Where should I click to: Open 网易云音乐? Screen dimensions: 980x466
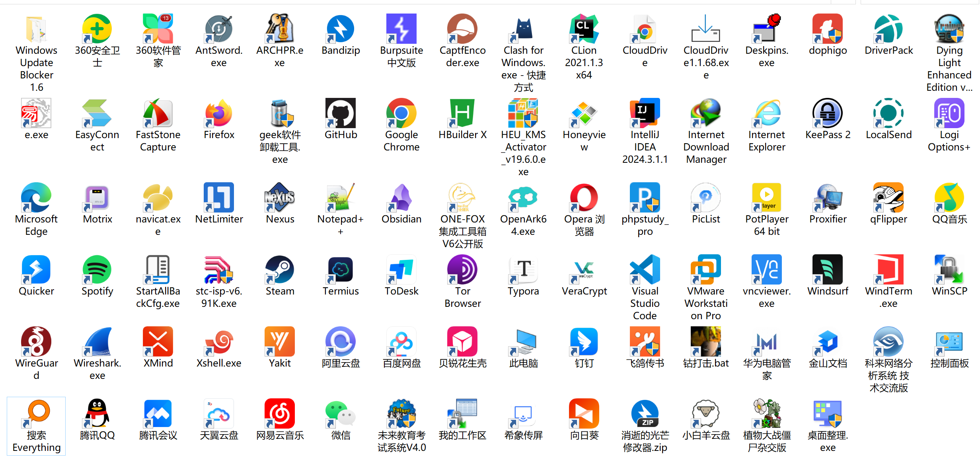(280, 413)
